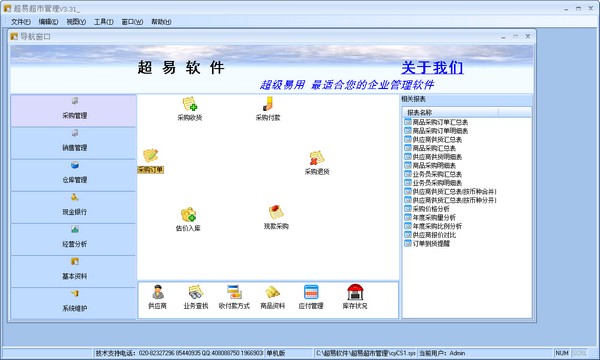Close the 导航窗口 navigation window
This screenshot has width=600, height=360.
[x=528, y=36]
